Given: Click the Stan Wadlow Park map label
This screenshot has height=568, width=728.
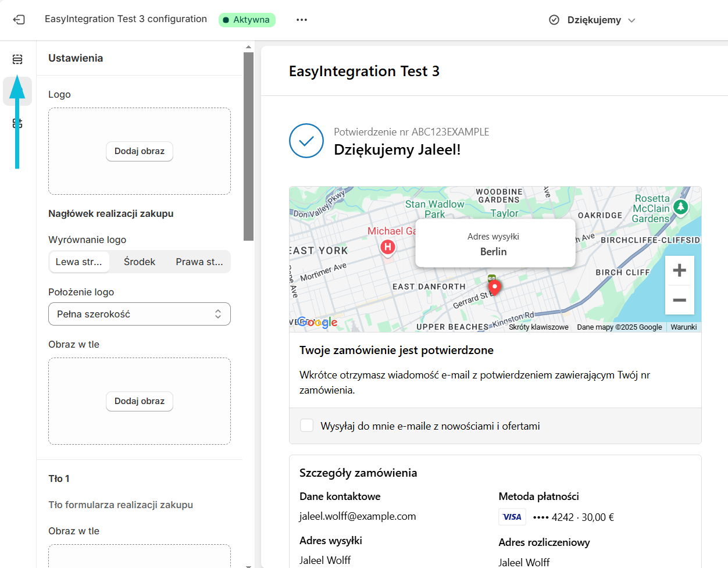Looking at the screenshot, I should pos(435,209).
